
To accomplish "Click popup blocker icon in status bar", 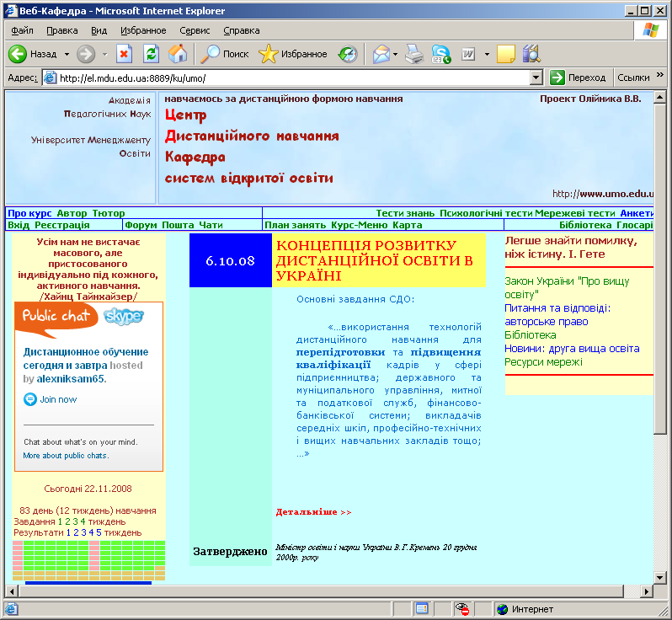I will point(422,608).
